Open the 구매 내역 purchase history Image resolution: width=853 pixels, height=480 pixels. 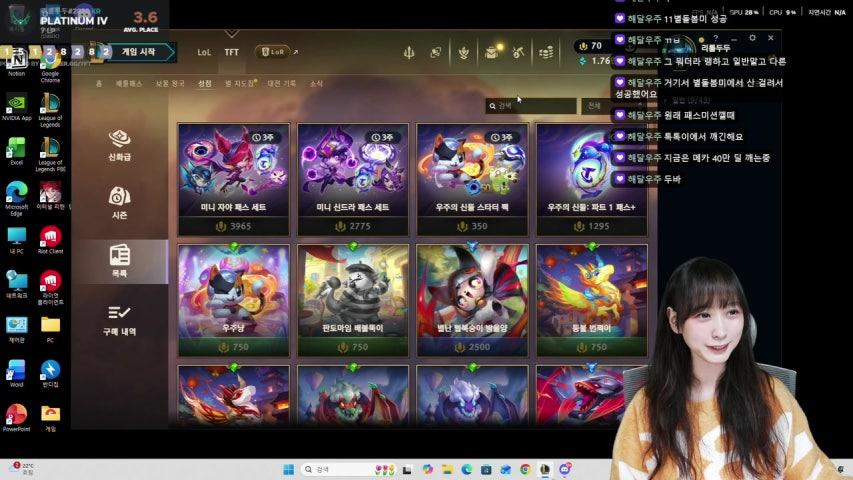(120, 320)
